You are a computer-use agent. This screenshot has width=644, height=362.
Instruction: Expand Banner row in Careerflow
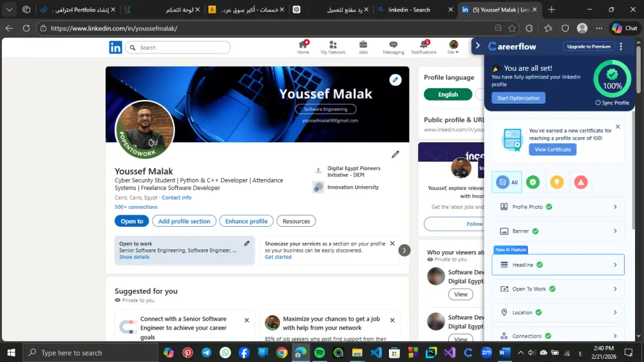558,231
